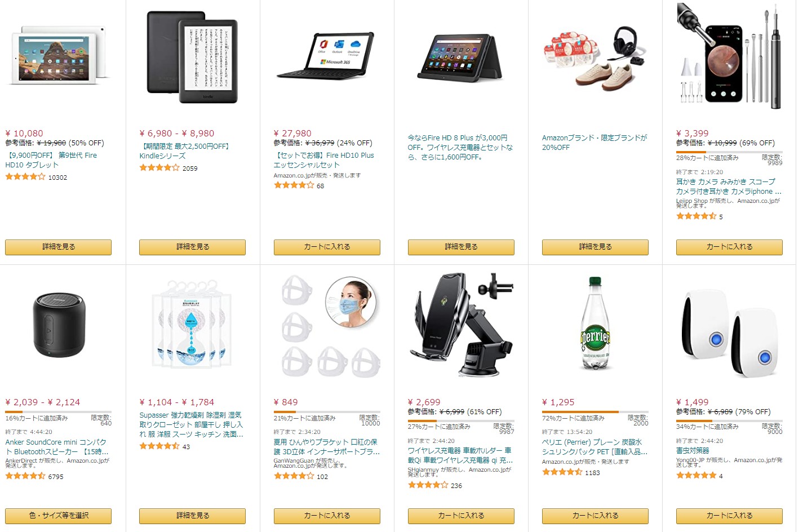
Task: Click the Kindle e-reader product photo
Action: (x=192, y=57)
